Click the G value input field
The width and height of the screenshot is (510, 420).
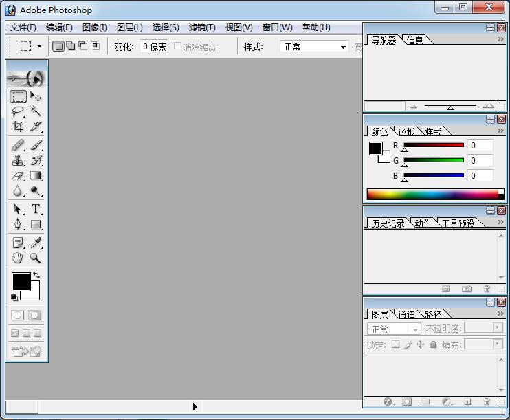point(480,160)
